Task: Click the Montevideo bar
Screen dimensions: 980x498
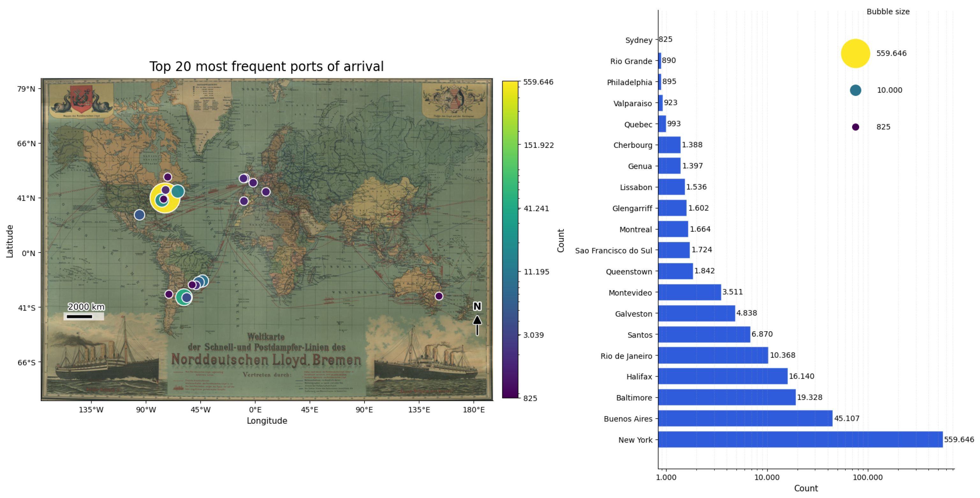Action: coord(690,292)
